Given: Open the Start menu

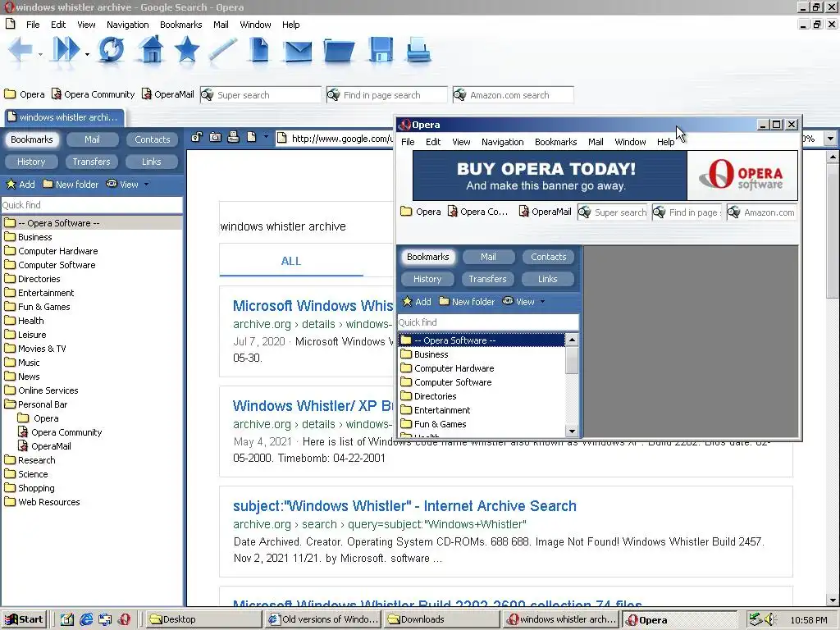Looking at the screenshot, I should [x=24, y=619].
